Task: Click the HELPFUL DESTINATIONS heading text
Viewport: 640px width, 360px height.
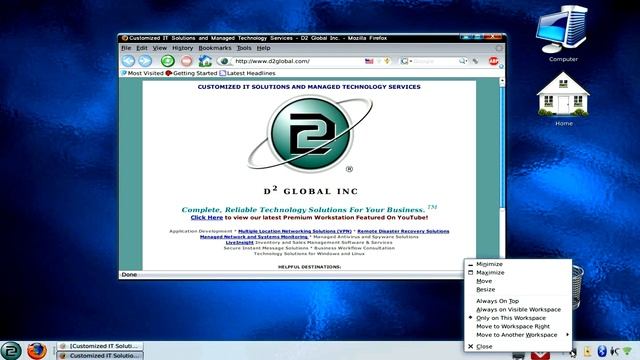Action: tap(309, 267)
